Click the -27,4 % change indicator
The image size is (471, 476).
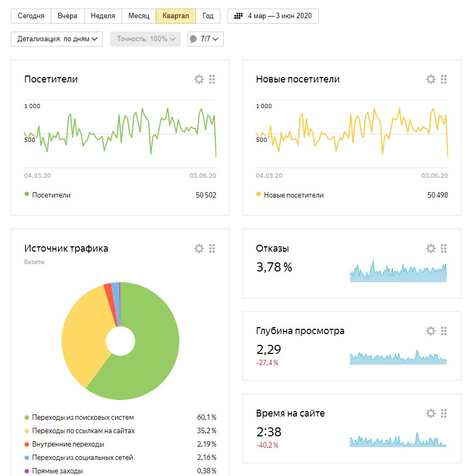pyautogui.click(x=268, y=362)
